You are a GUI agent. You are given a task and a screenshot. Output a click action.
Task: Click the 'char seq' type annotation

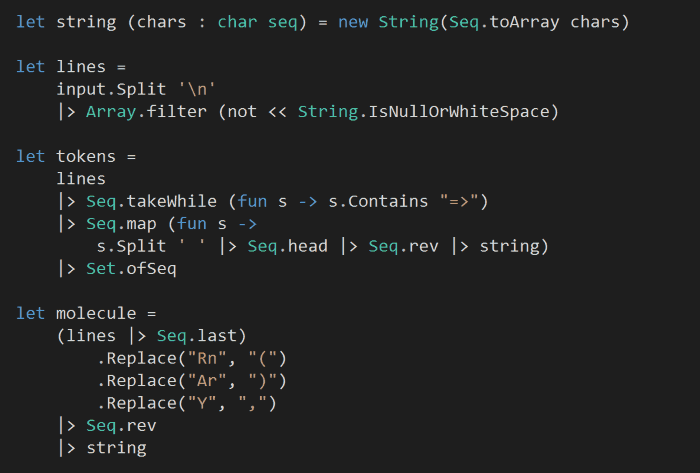point(257,21)
